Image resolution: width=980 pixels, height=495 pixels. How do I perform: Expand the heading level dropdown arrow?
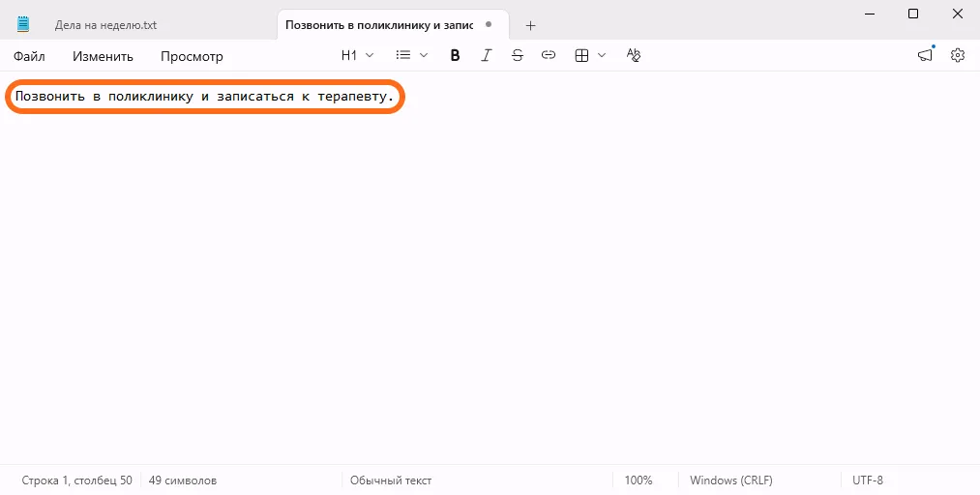[x=370, y=55]
